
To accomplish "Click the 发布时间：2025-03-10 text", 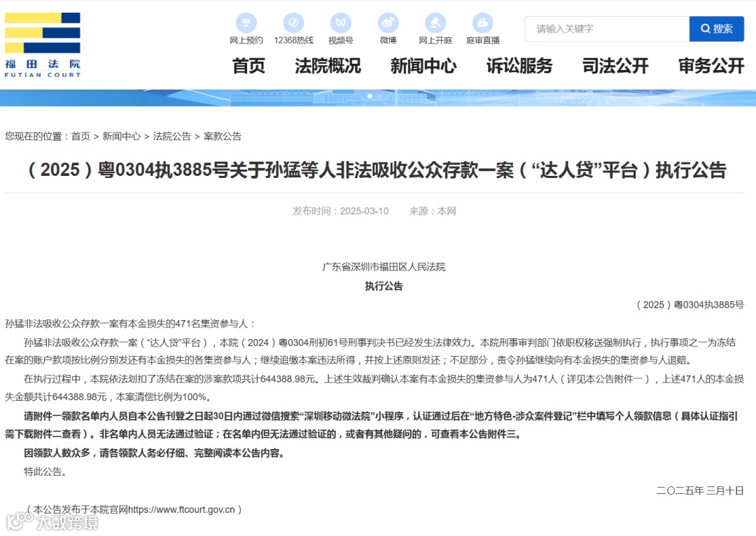I will tap(340, 212).
